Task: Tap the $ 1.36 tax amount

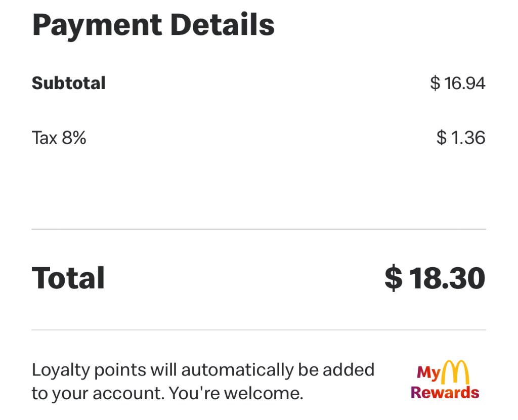Action: (x=460, y=138)
